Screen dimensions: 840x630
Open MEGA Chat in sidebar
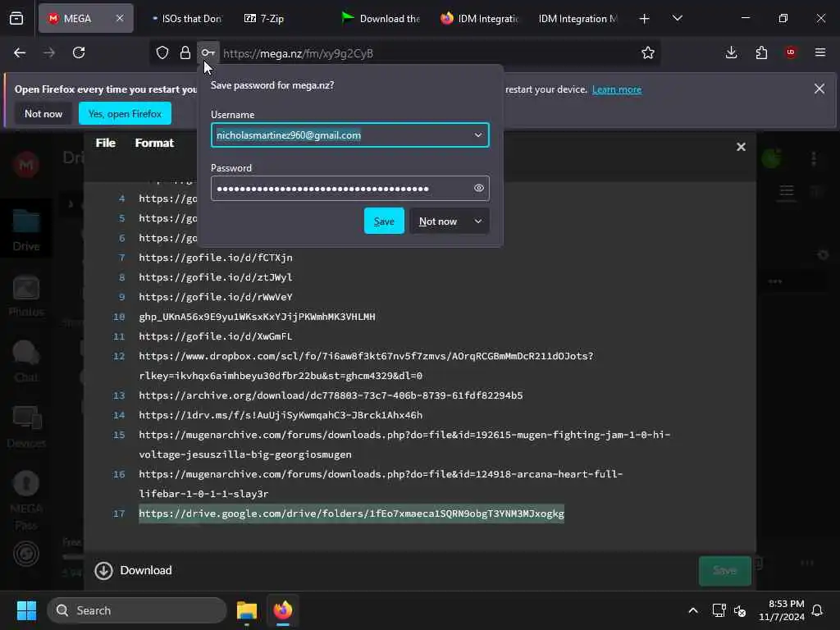click(26, 362)
